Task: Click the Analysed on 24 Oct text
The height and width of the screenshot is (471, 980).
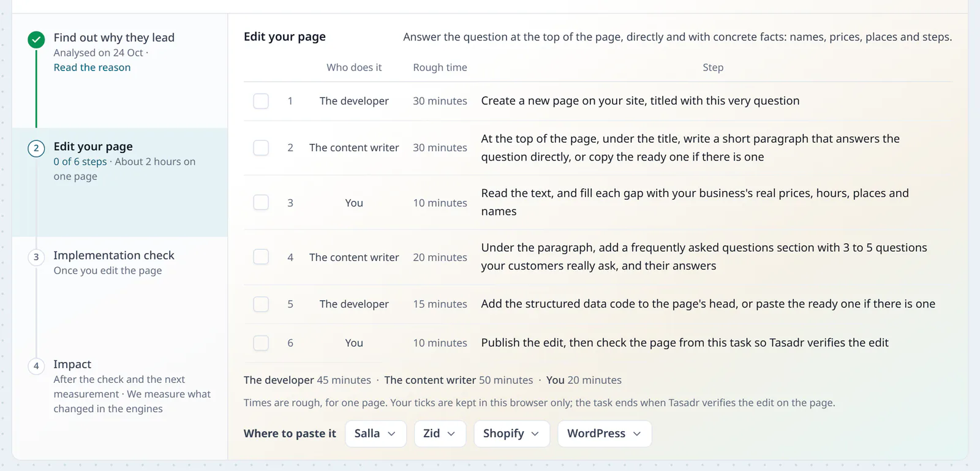Action: point(98,53)
